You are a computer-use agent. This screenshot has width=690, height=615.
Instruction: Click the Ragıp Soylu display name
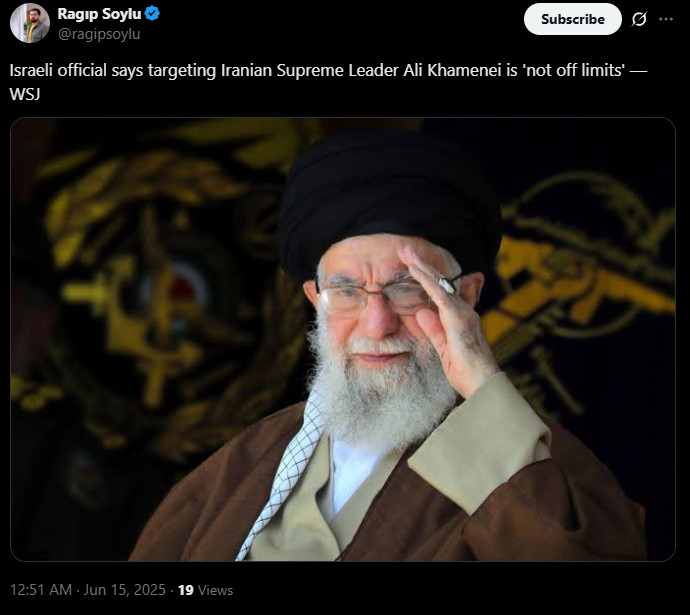tap(99, 14)
